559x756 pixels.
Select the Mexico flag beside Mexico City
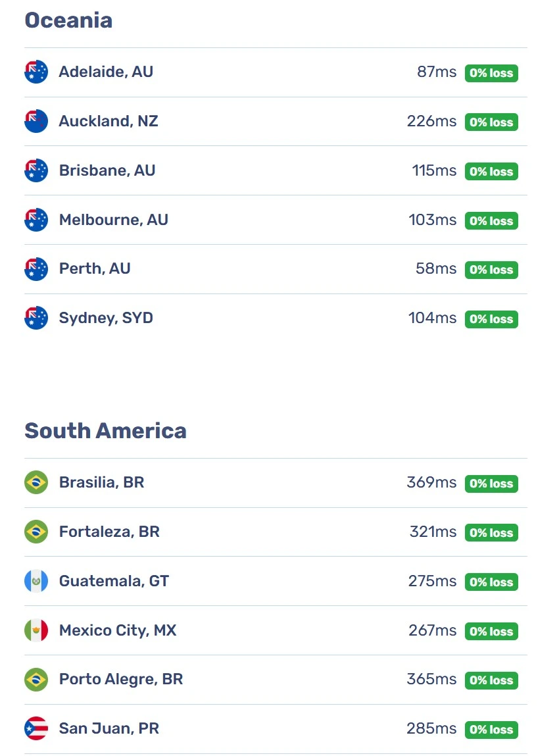point(36,630)
